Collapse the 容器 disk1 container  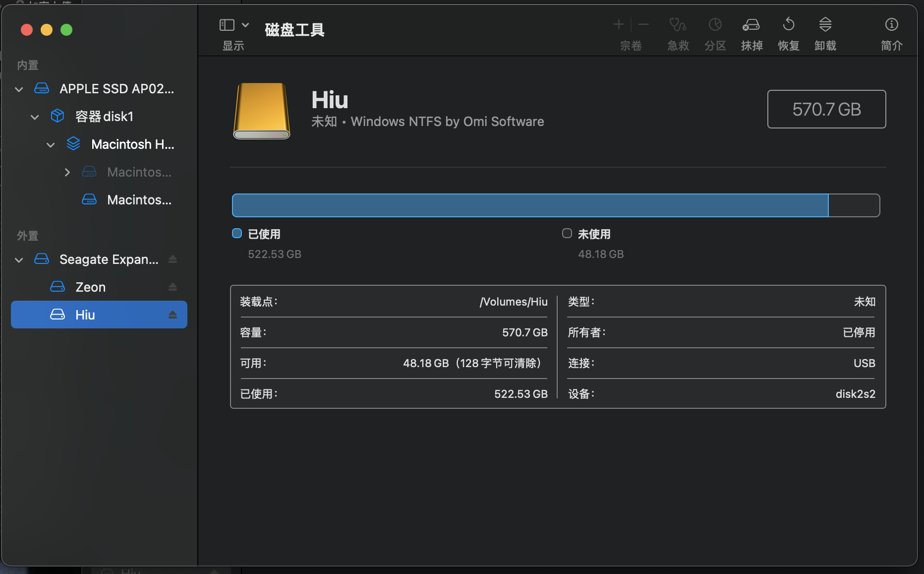(35, 117)
